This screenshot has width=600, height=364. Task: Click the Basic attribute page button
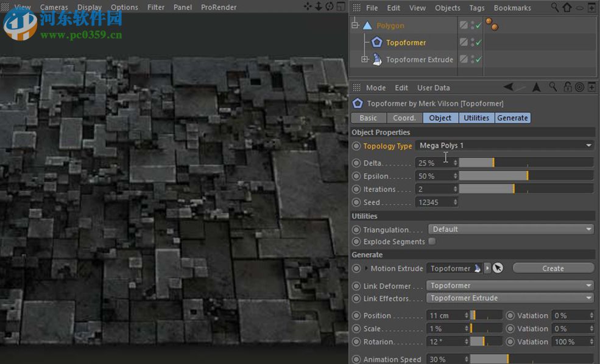coord(368,117)
